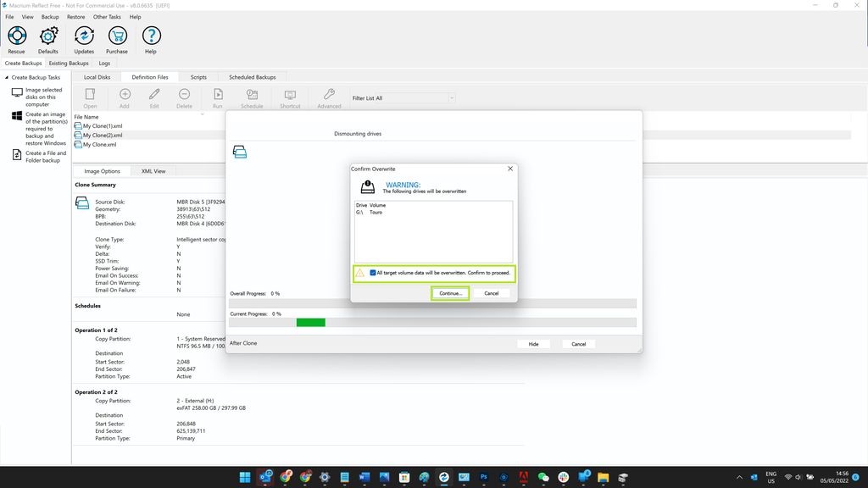Switch to the Scheduled Backups tab

[x=252, y=76]
